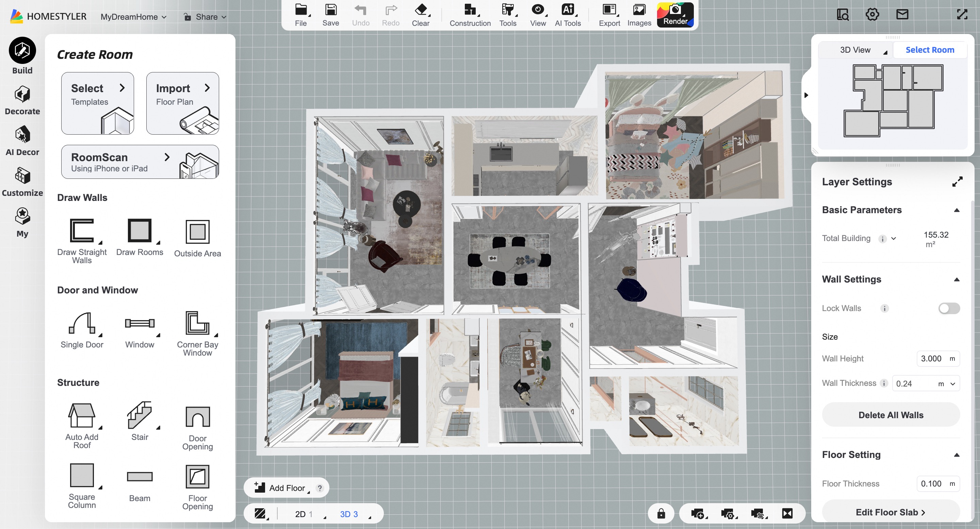Image resolution: width=980 pixels, height=529 pixels.
Task: Open the MyDreamHome project dropdown
Action: 133,17
